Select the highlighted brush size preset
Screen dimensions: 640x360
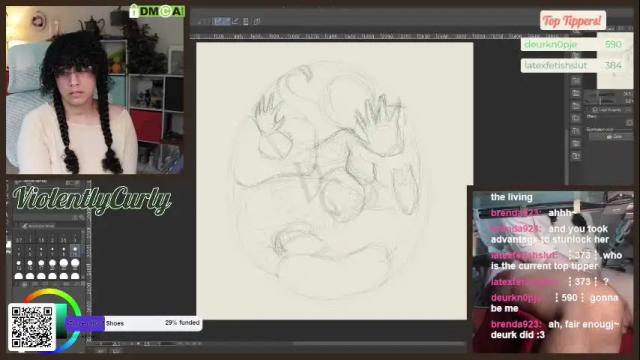click(x=75, y=250)
